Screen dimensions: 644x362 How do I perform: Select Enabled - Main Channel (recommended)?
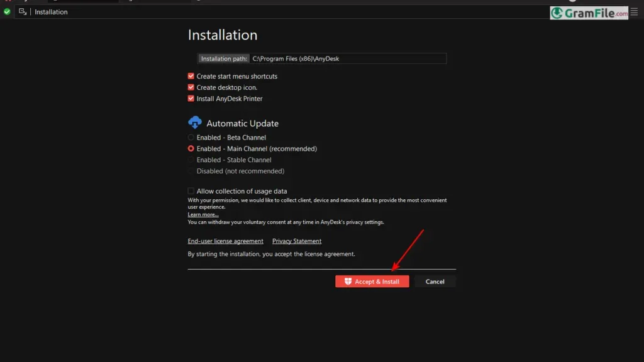(191, 148)
